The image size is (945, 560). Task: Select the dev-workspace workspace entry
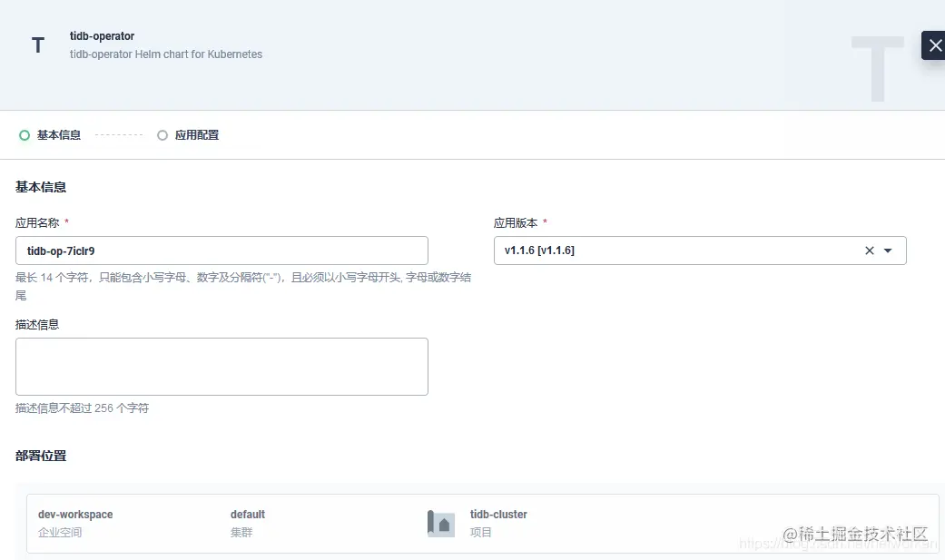click(x=75, y=523)
